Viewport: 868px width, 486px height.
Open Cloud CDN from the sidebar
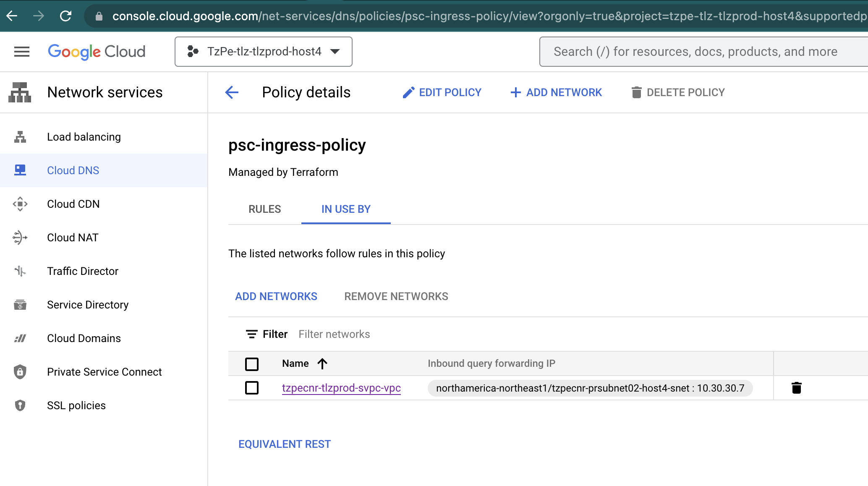click(x=73, y=204)
